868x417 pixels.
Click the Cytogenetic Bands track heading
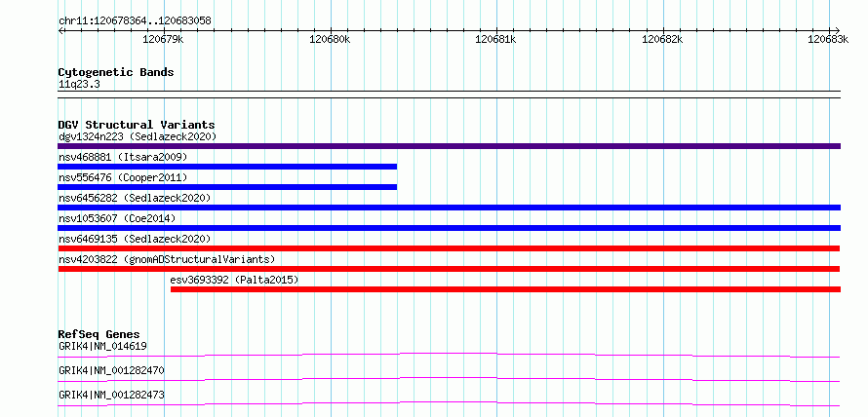tap(116, 72)
